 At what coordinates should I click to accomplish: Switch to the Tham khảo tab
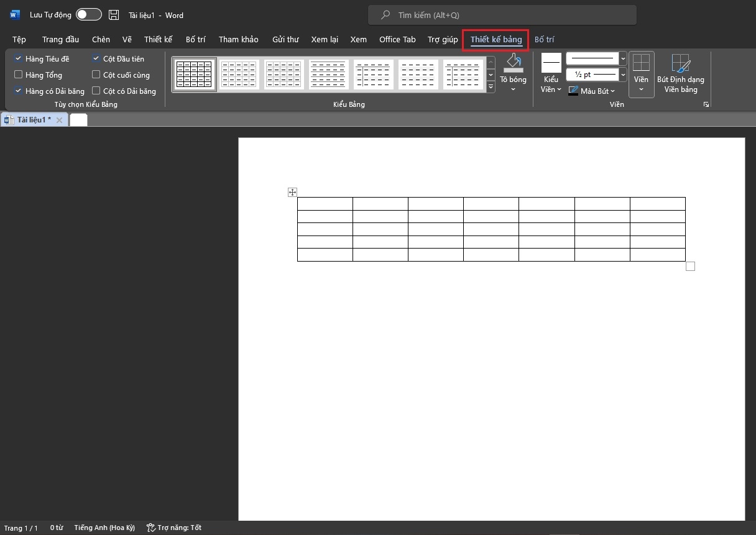[x=238, y=40]
